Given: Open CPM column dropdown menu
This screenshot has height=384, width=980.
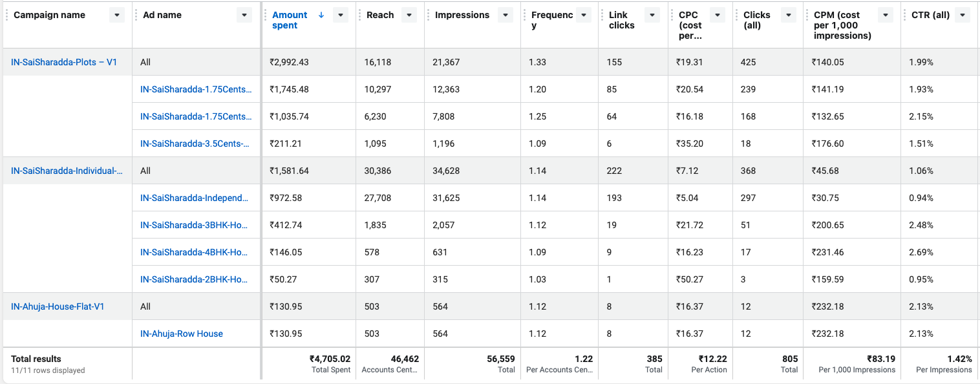Looking at the screenshot, I should coord(885,15).
